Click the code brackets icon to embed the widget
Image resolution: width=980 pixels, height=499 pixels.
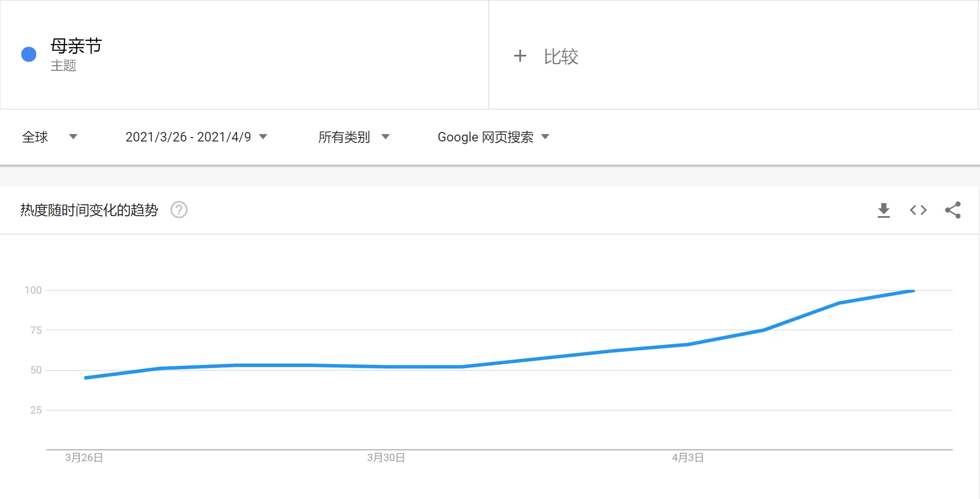pyautogui.click(x=918, y=210)
